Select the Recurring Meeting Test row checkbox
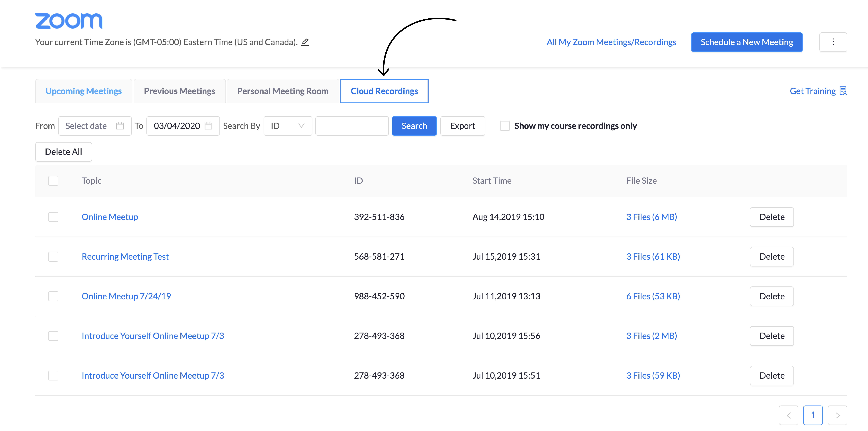Viewport: 868px width, 431px height. (53, 257)
